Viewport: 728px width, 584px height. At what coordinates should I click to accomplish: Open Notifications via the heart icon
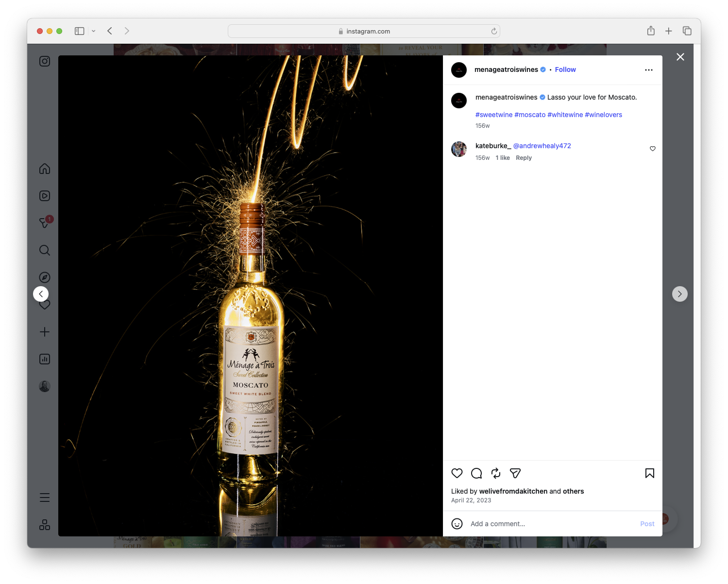(44, 305)
